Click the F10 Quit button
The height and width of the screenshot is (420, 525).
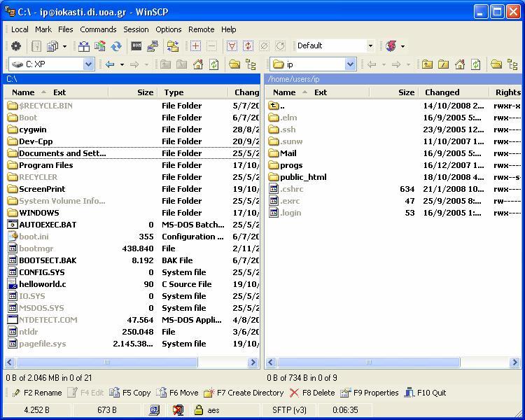(425, 393)
